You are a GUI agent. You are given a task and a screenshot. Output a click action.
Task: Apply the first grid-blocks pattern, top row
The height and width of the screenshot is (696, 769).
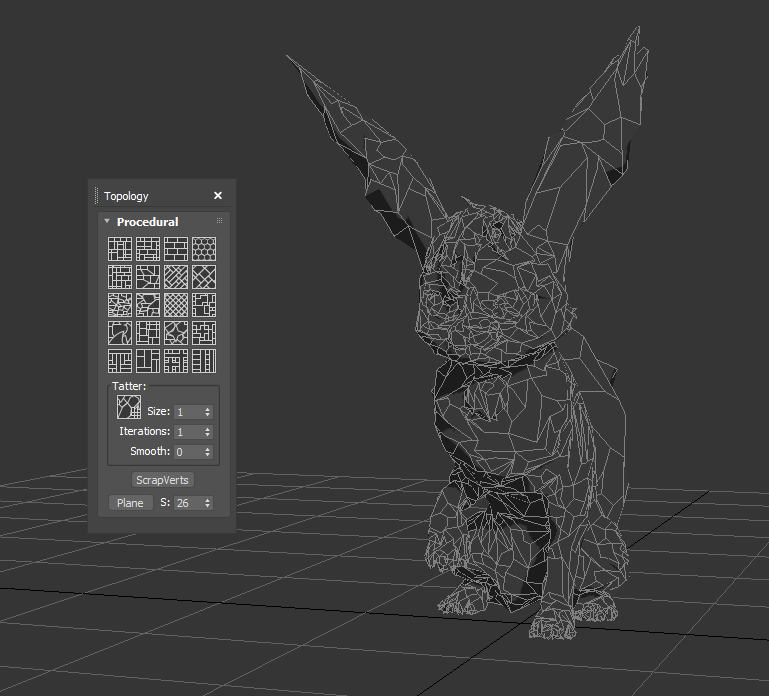[x=120, y=249]
